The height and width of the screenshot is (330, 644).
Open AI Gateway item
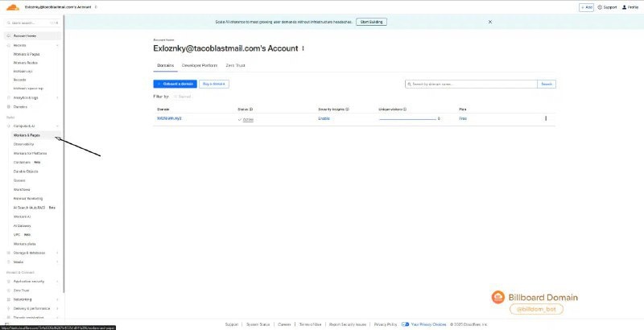pyautogui.click(x=23, y=225)
